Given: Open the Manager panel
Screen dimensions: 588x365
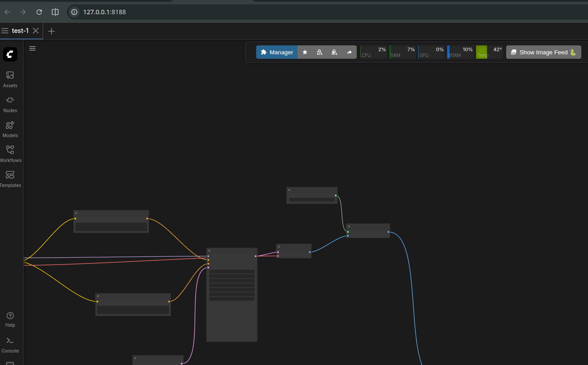Looking at the screenshot, I should [277, 52].
